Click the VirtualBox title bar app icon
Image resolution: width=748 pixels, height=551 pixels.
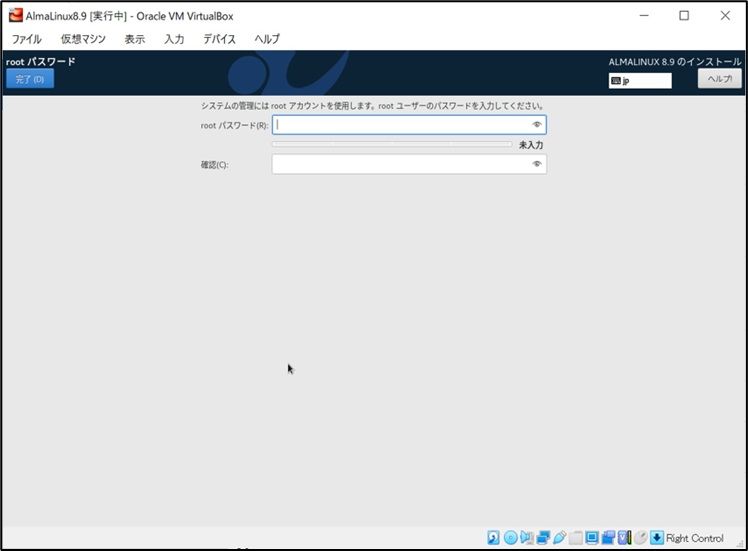(16, 15)
